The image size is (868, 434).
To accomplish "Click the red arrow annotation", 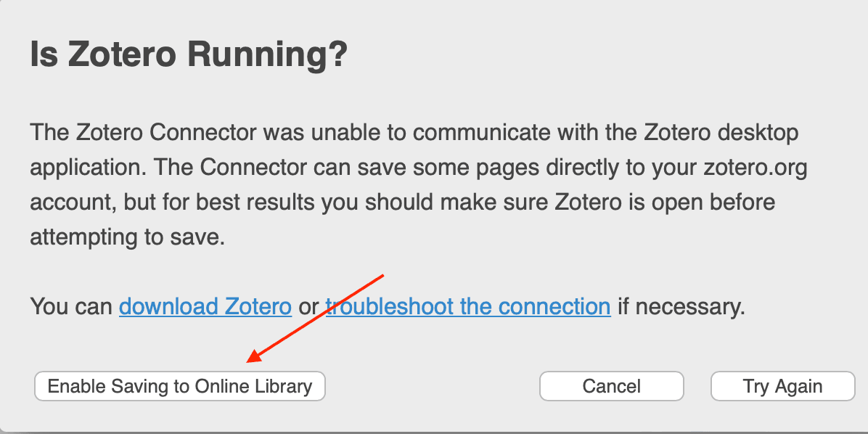I will (x=316, y=318).
